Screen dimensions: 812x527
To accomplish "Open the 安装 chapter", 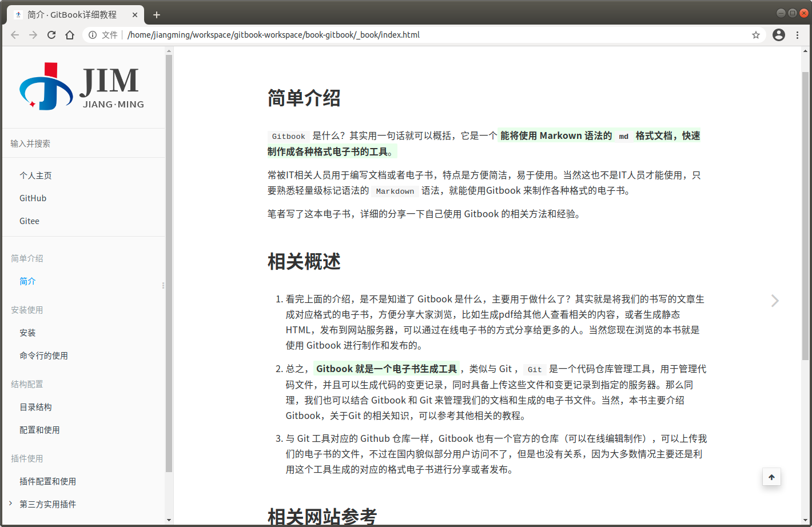I will click(x=27, y=333).
